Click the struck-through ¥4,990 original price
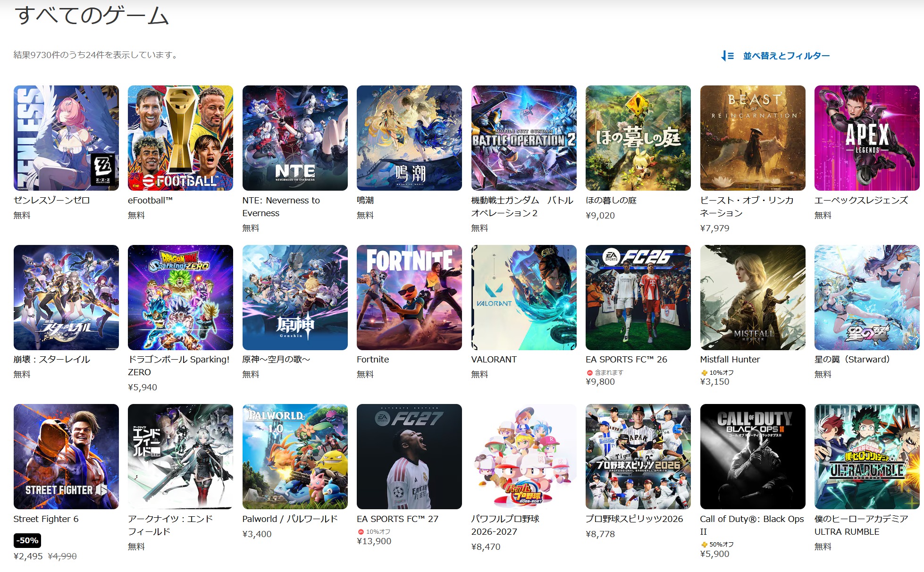 click(62, 556)
